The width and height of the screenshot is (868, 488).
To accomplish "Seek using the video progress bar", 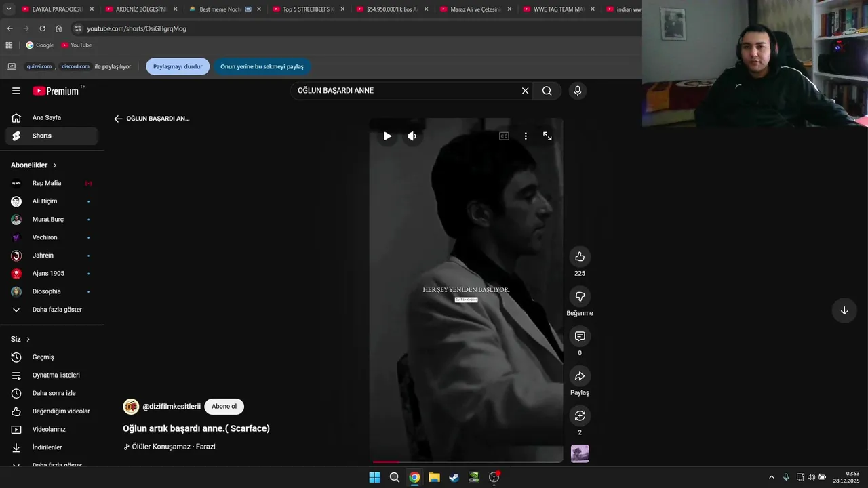I will pyautogui.click(x=467, y=462).
